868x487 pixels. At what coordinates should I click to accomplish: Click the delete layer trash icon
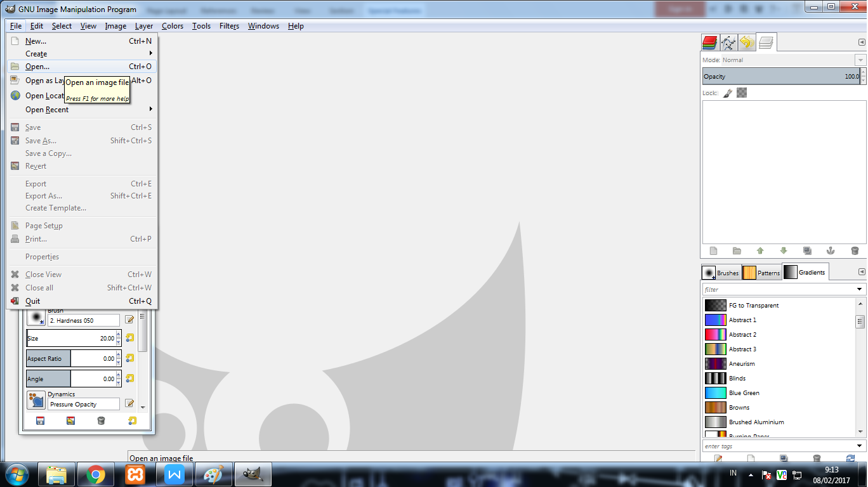[854, 250]
